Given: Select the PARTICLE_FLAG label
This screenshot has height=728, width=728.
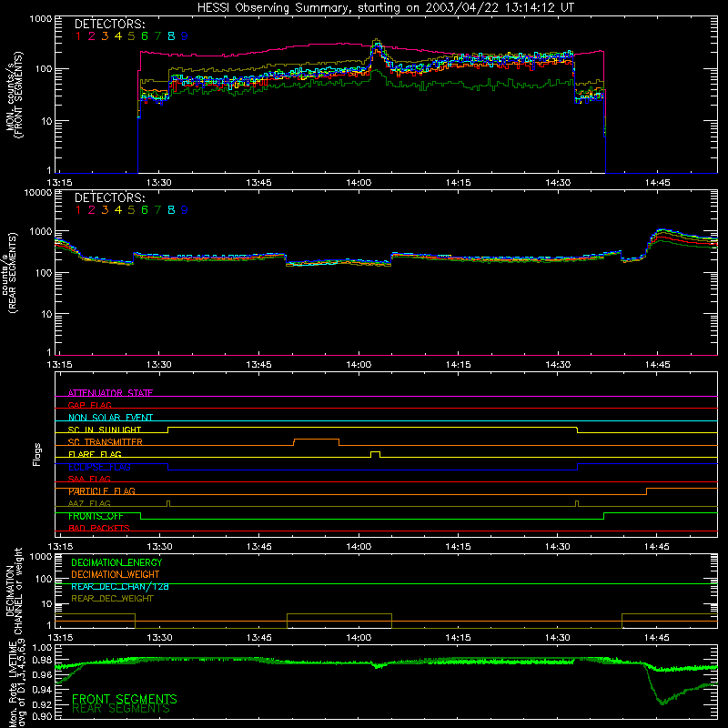Looking at the screenshot, I should click(x=102, y=491).
